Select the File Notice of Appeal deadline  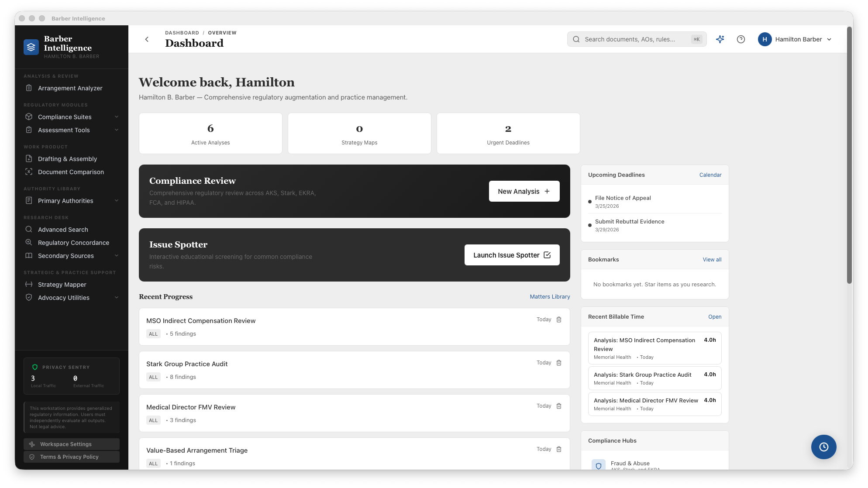pos(655,202)
